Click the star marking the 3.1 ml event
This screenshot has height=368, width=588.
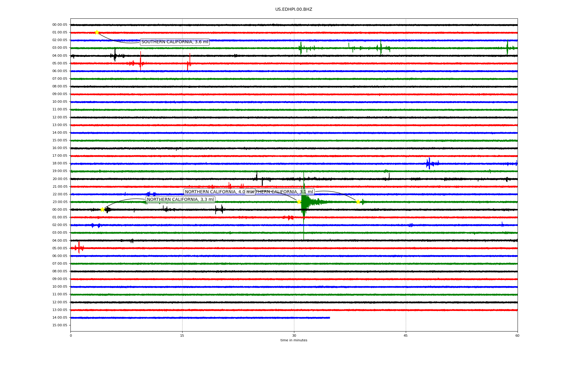(358, 202)
